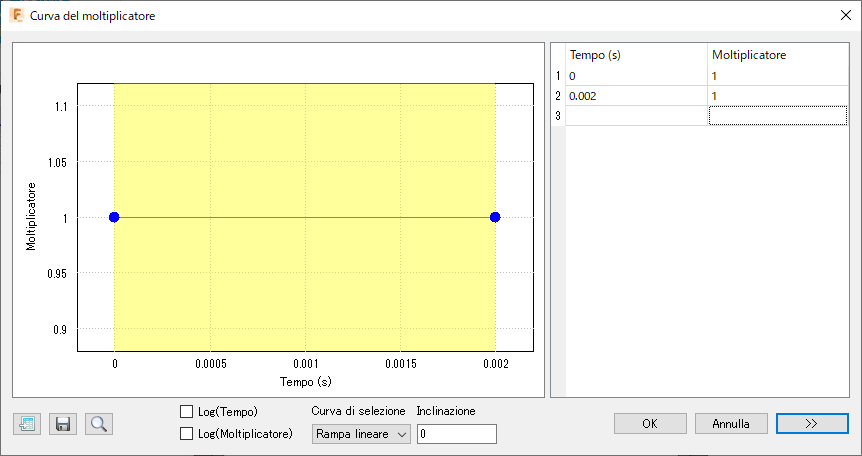This screenshot has height=456, width=862.
Task: Click the Moltiplicatore cell in row 1
Action: click(x=778, y=76)
